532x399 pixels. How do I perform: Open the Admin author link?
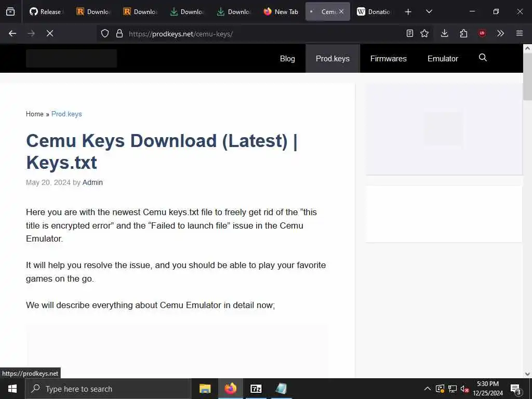point(92,182)
